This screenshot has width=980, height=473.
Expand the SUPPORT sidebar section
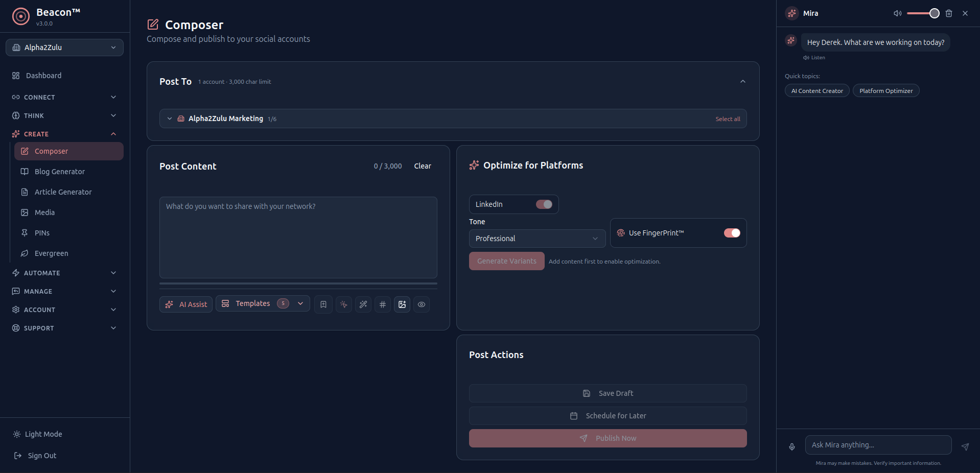pos(64,328)
